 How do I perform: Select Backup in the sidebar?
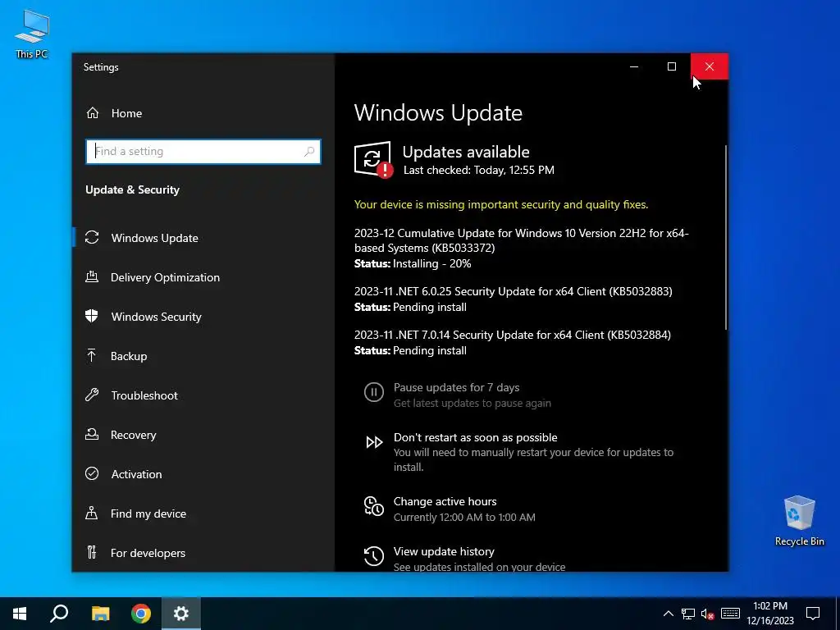tap(203, 356)
